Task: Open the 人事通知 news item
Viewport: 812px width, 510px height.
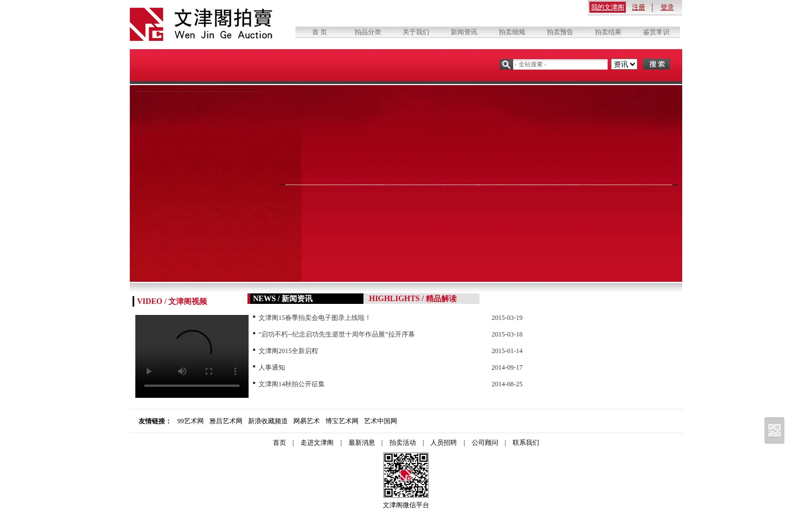Action: (x=272, y=367)
